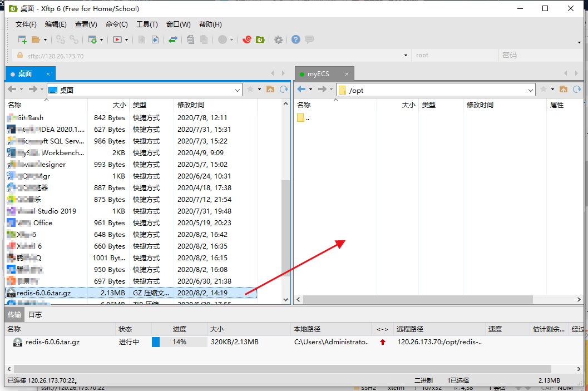Expand the desktop path combo box arrow
The height and width of the screenshot is (391, 588).
(x=238, y=89)
